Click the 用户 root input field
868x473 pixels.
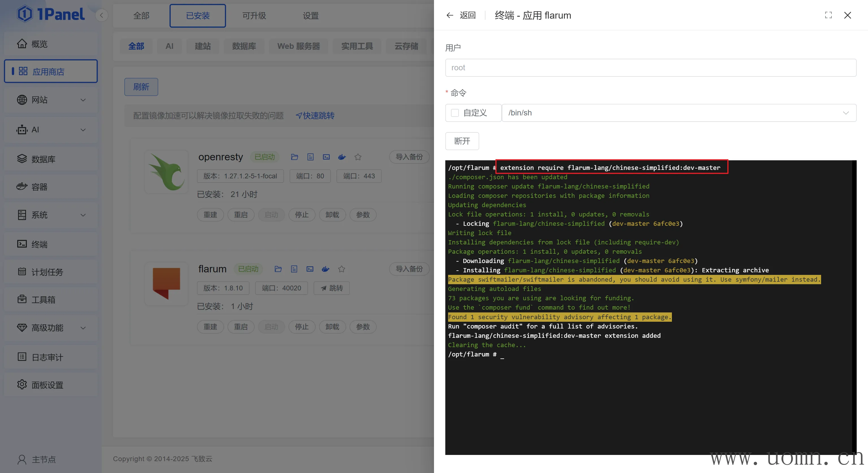650,68
